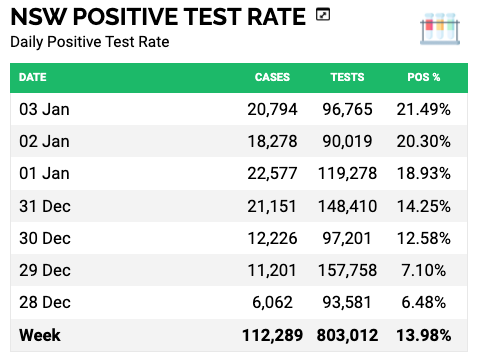Click the 28 Dec cases value 6,062
This screenshot has height=363, width=477.
point(272,302)
